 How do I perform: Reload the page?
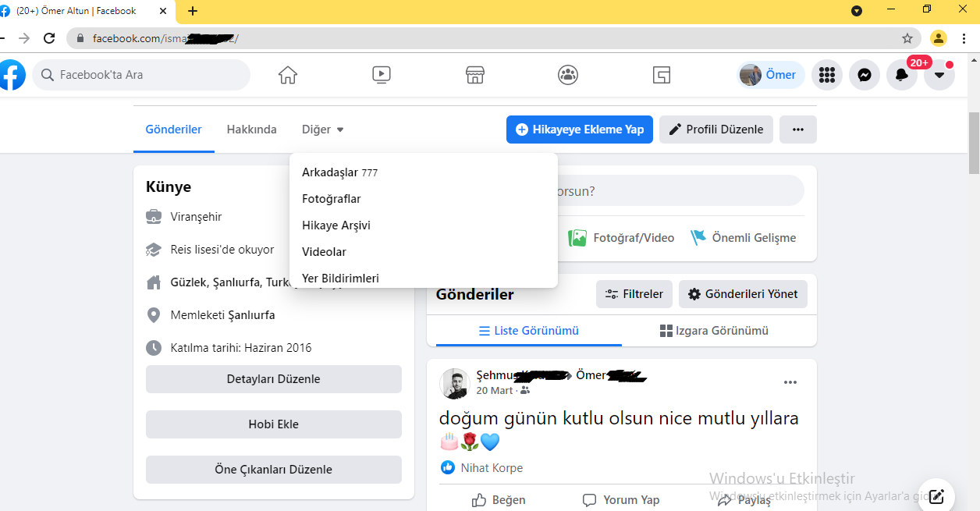[x=49, y=38]
